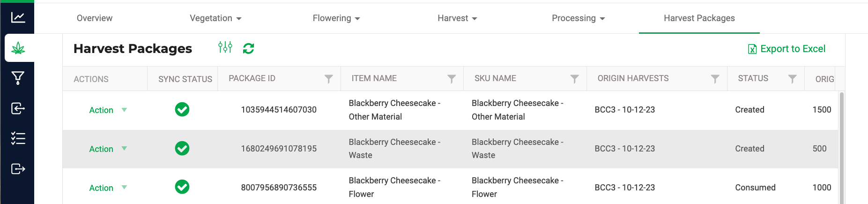This screenshot has height=204, width=868.
Task: Expand the Vegetation dropdown menu
Action: [x=215, y=18]
